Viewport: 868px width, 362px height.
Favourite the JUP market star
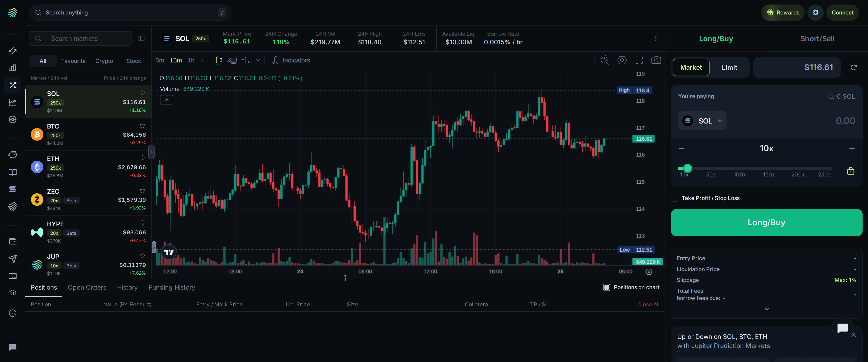(143, 256)
